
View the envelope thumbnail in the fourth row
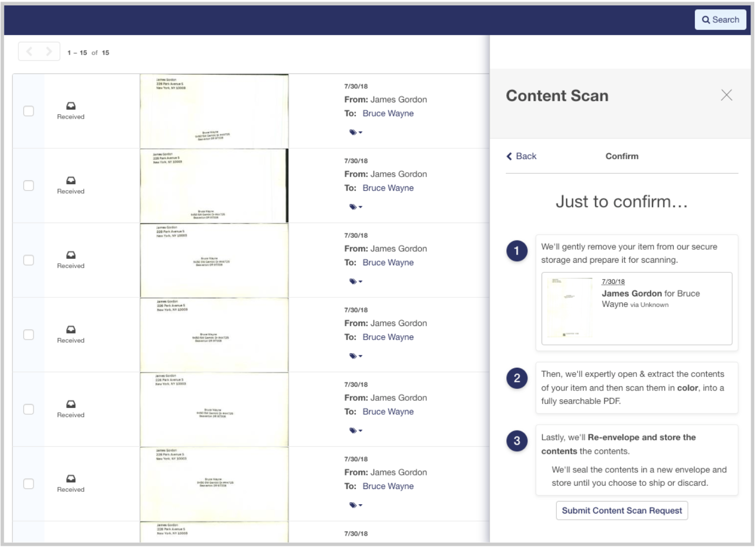coord(214,335)
